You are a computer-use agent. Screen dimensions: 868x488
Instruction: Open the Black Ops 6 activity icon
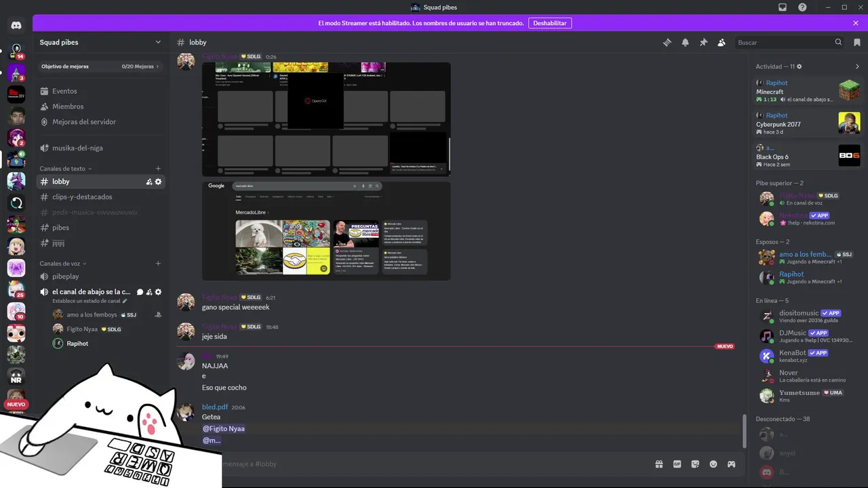pyautogui.click(x=849, y=155)
